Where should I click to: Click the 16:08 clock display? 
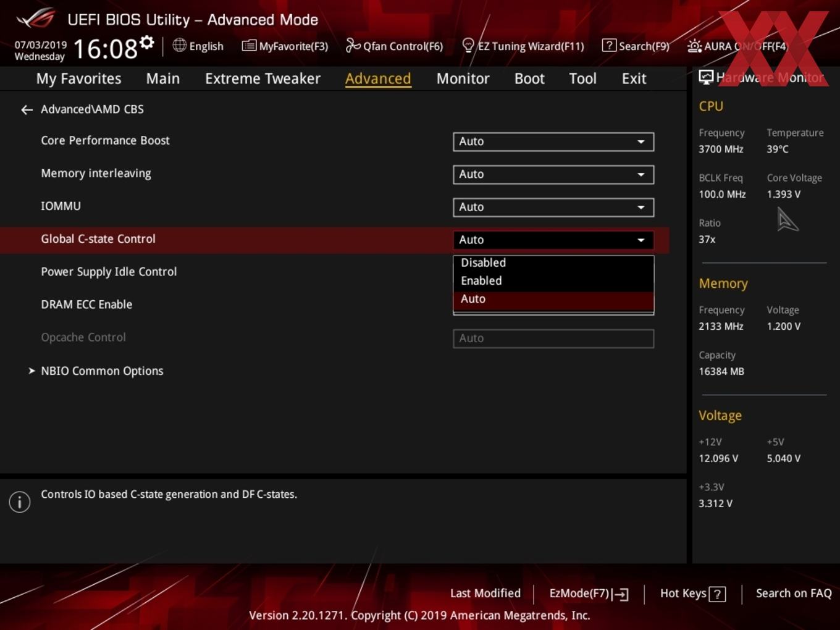coord(105,49)
